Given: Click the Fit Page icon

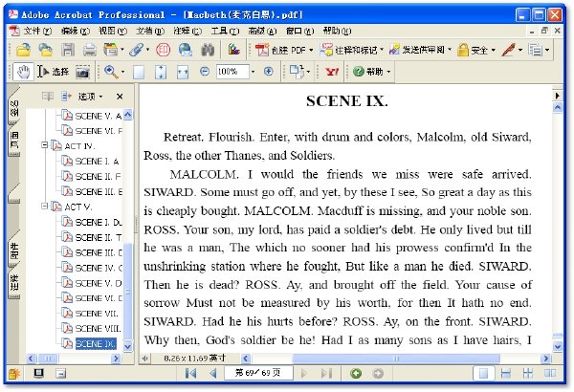Looking at the screenshot, I should (x=161, y=72).
